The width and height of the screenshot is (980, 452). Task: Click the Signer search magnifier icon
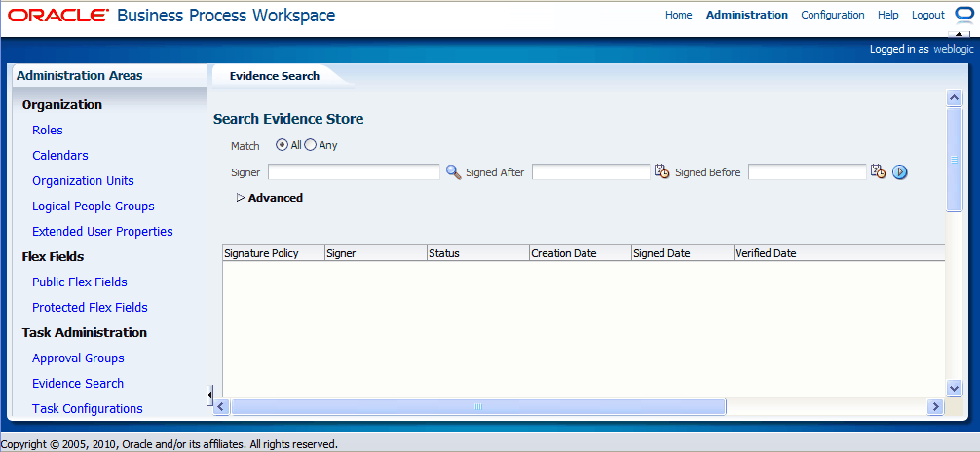(x=453, y=171)
